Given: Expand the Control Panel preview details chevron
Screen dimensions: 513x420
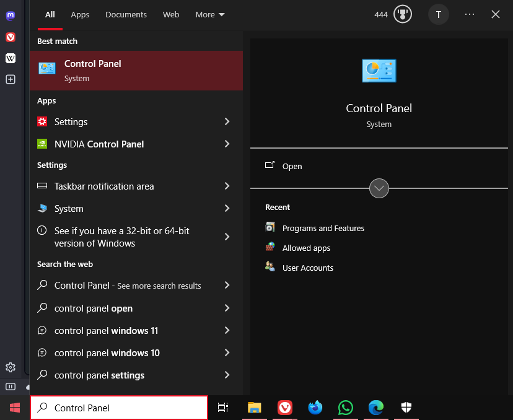Looking at the screenshot, I should pyautogui.click(x=379, y=188).
